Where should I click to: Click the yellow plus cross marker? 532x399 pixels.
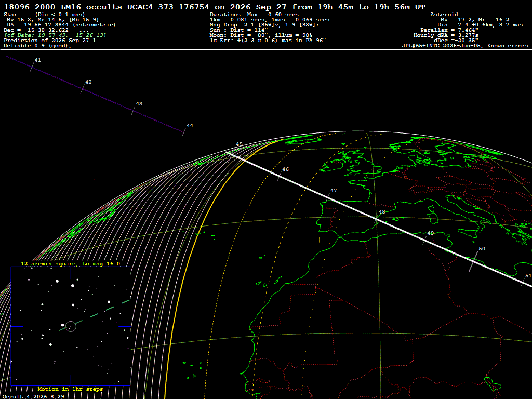pos(320,240)
